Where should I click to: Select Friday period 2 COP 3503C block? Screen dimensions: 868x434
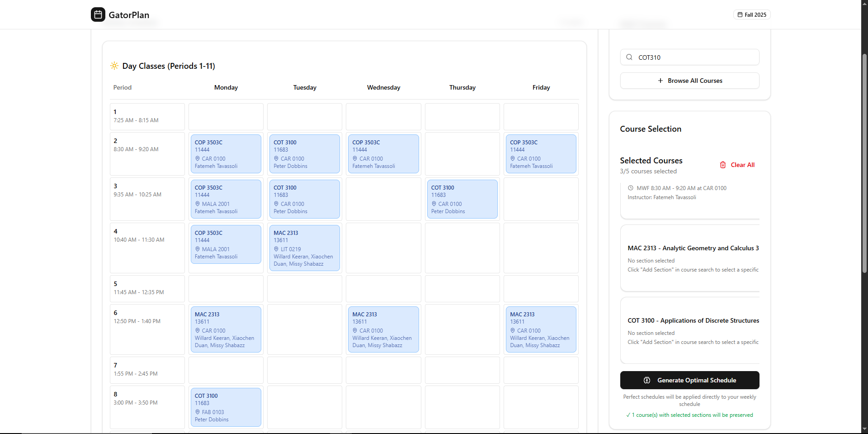point(541,154)
